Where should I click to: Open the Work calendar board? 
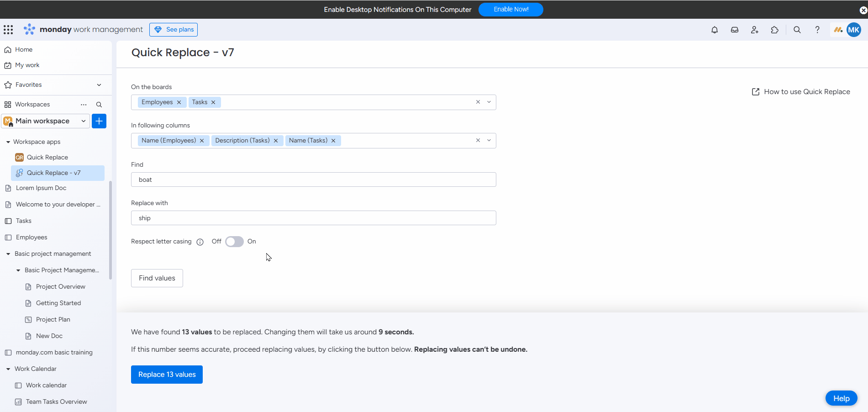pyautogui.click(x=46, y=386)
